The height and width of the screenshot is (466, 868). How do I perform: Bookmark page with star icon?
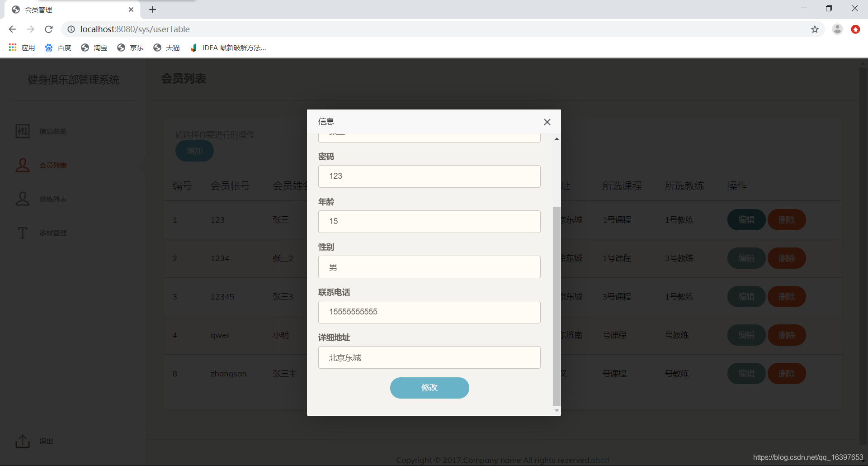point(815,29)
